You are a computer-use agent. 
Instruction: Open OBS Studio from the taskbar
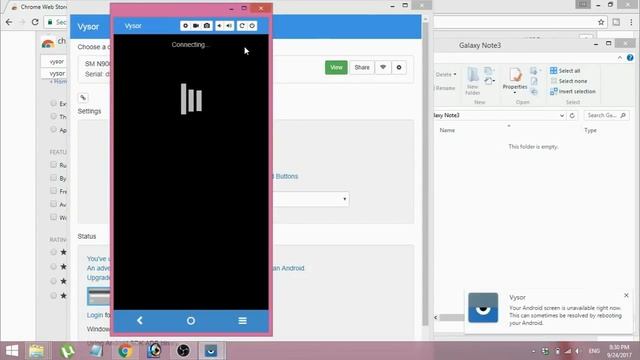pos(183,351)
